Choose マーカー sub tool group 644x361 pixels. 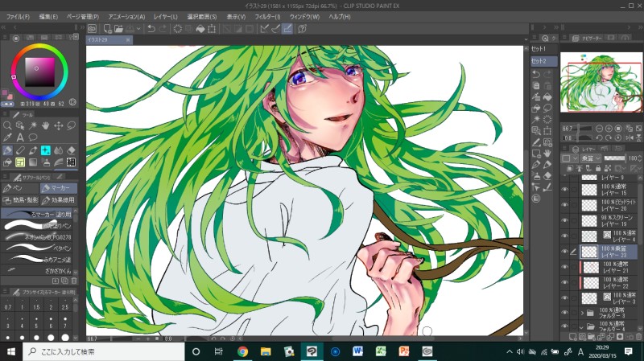pyautogui.click(x=59, y=188)
